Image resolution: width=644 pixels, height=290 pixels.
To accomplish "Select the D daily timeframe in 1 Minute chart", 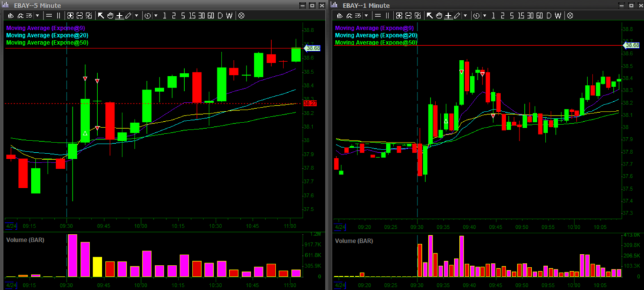I will [549, 15].
